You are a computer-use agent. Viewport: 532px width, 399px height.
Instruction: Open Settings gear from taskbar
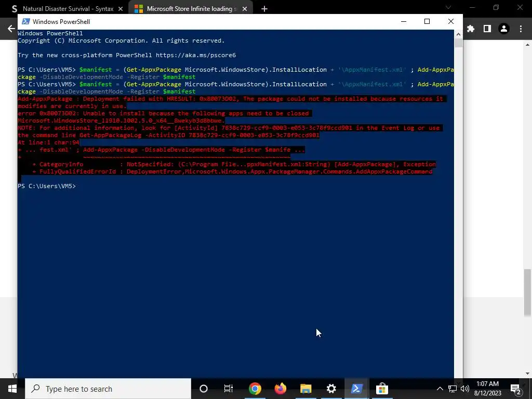click(x=331, y=389)
